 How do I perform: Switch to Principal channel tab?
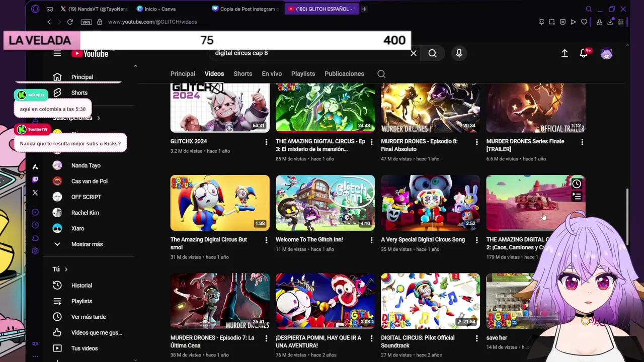point(183,74)
